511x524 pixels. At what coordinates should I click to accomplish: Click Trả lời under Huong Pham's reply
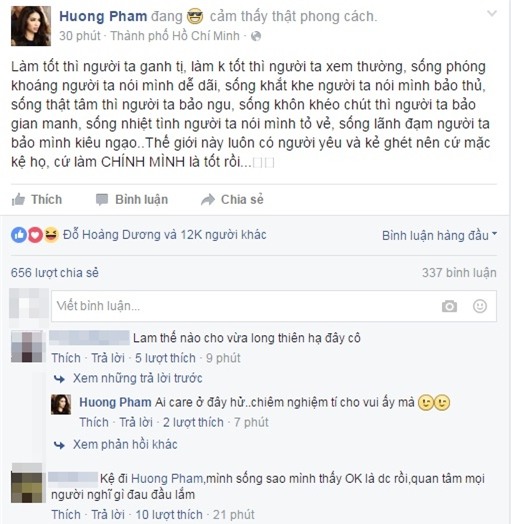coord(136,422)
